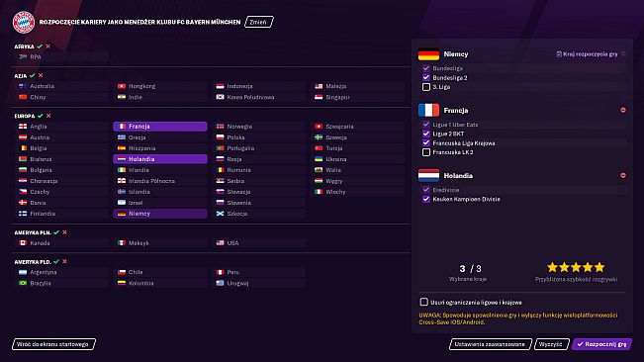Viewport: 644px width, 362px height.
Task: Select Irlandia Północna country
Action: click(x=160, y=181)
